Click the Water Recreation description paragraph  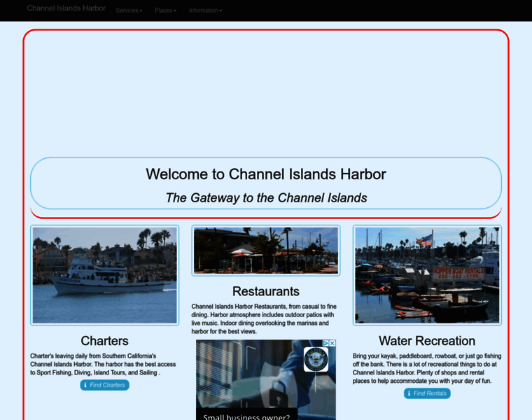click(427, 368)
